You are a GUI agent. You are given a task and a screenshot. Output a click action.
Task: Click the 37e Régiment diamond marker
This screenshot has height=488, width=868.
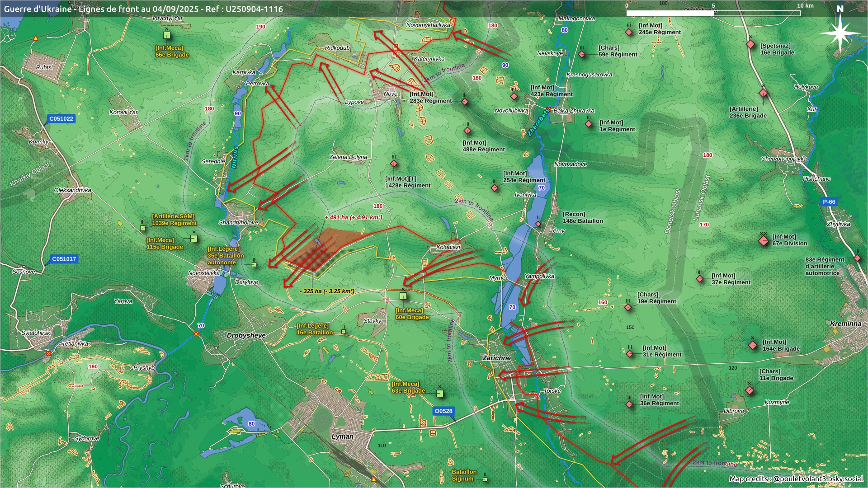[x=700, y=279]
